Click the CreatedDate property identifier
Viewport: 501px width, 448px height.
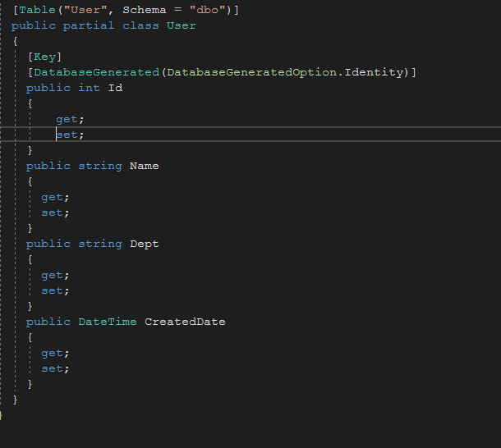point(185,322)
